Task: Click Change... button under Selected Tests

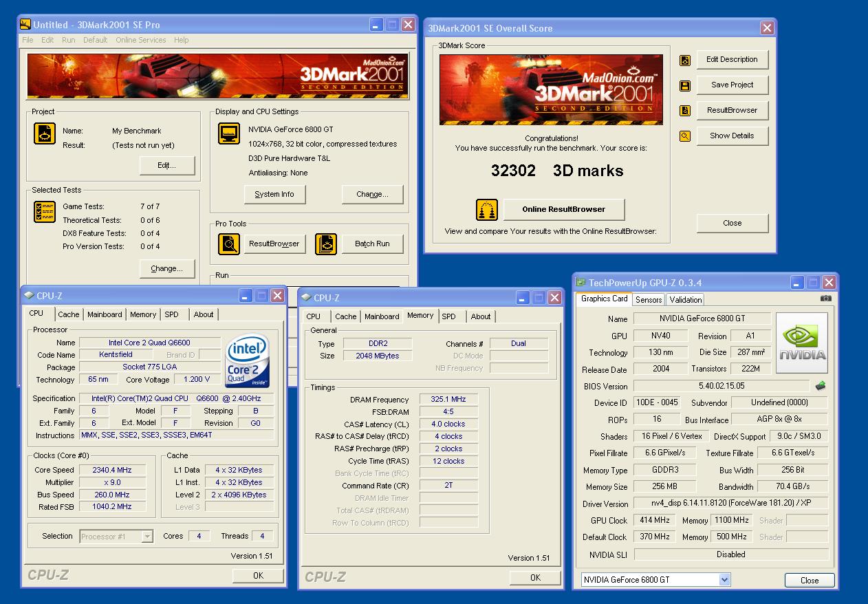Action: tap(167, 268)
